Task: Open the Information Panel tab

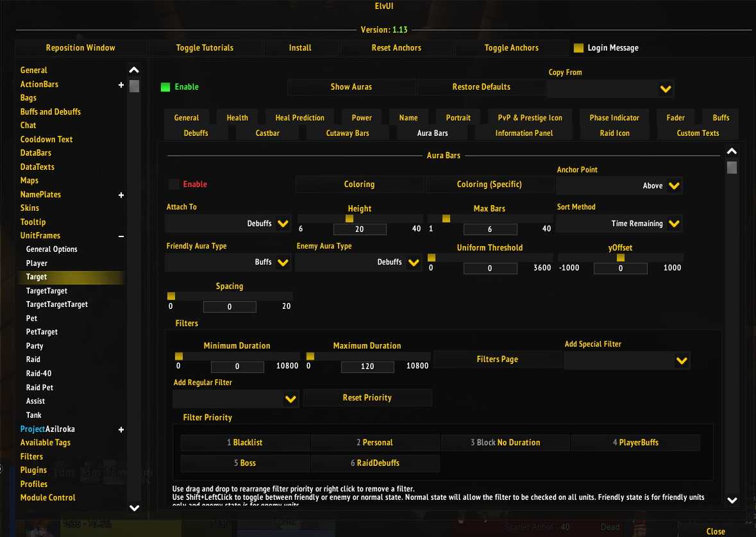Action: click(524, 133)
